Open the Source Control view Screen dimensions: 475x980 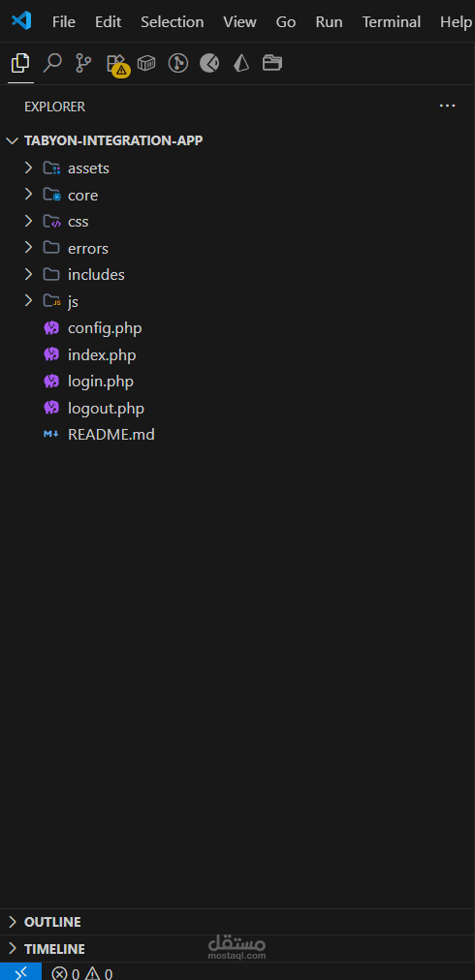tap(83, 63)
